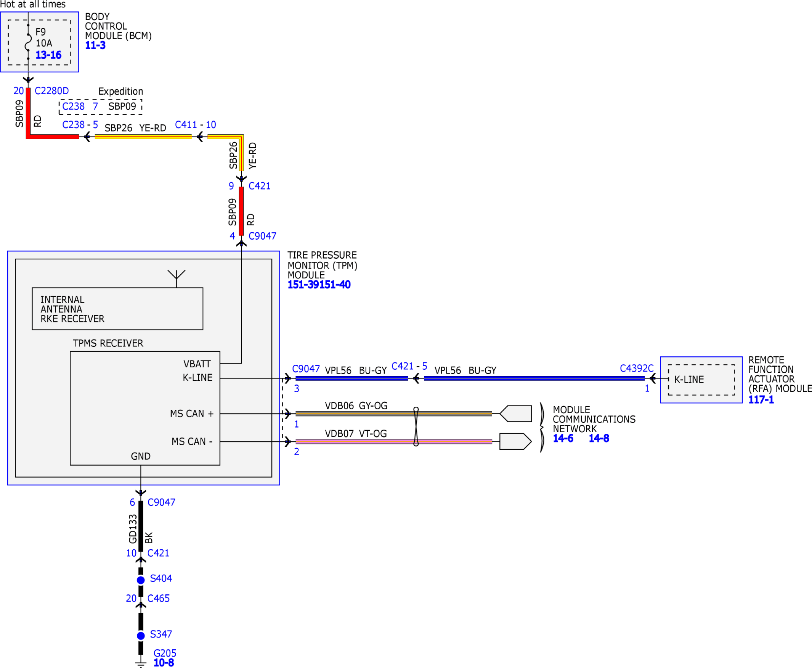Screen dimensions: 812x668
Task: Click the K-LINE dashed box in RFA module
Action: tap(701, 380)
